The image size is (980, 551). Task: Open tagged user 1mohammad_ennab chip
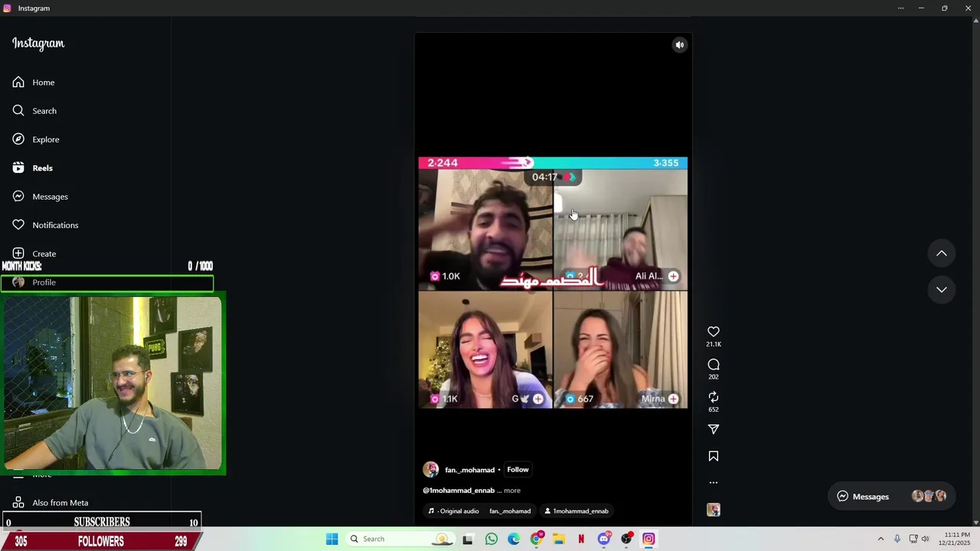576,511
